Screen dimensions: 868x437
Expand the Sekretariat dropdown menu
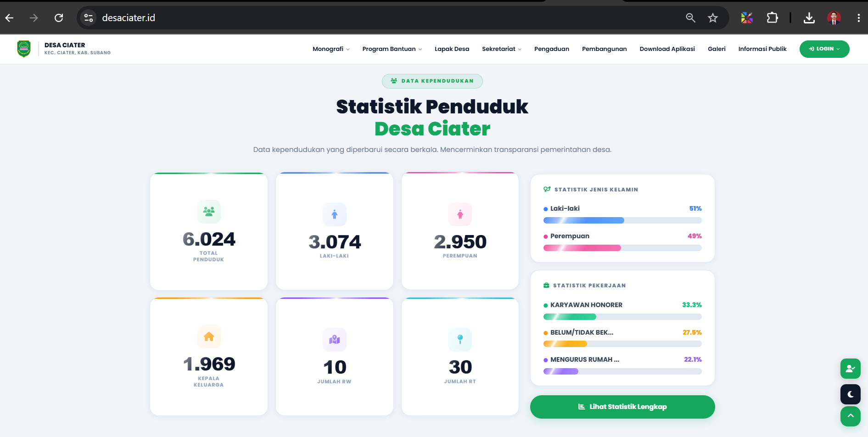point(502,49)
